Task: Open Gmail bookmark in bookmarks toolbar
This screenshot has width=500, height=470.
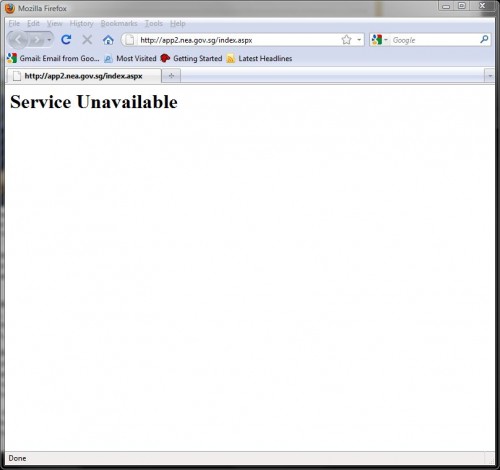Action: click(x=54, y=58)
